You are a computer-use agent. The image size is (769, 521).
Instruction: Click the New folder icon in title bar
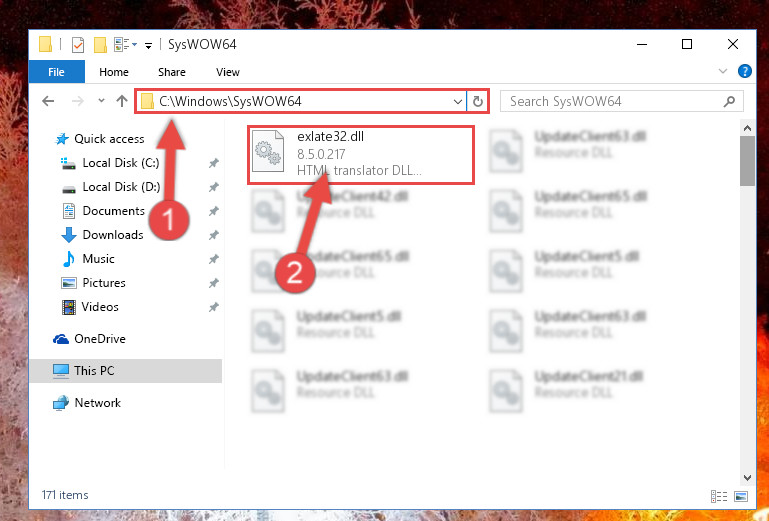tap(100, 45)
